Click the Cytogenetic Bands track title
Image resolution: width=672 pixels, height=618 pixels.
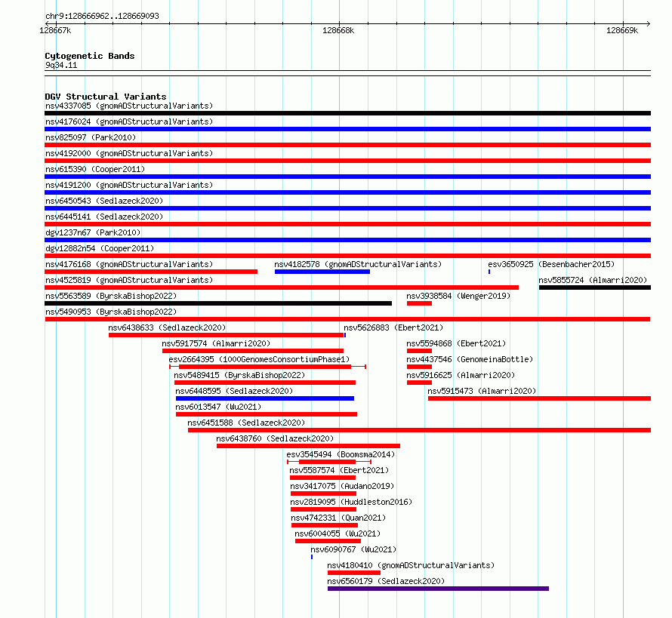[x=90, y=56]
